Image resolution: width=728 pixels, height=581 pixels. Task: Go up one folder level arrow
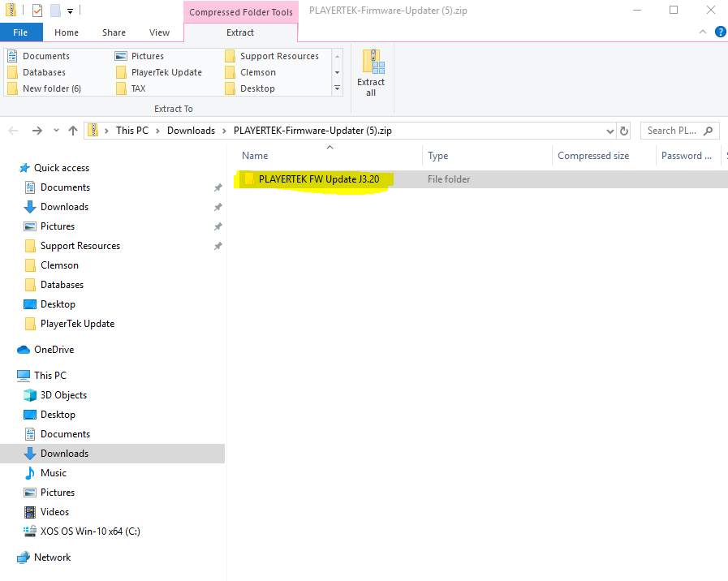[73, 131]
